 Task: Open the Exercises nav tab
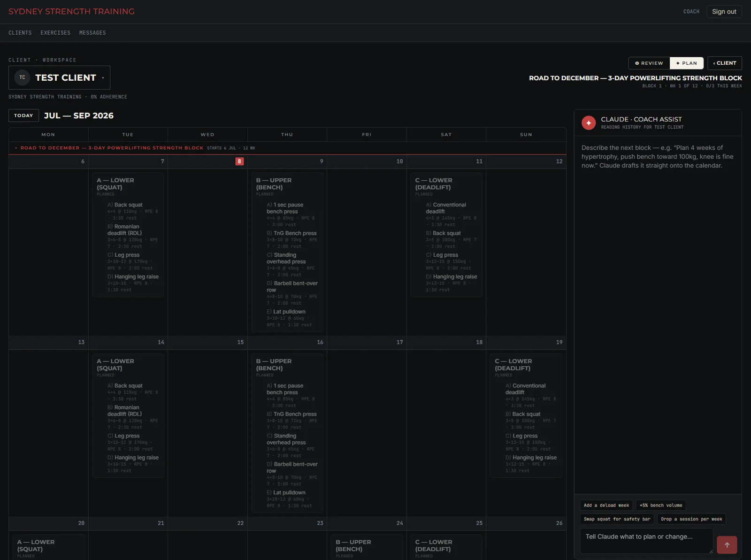pos(55,33)
